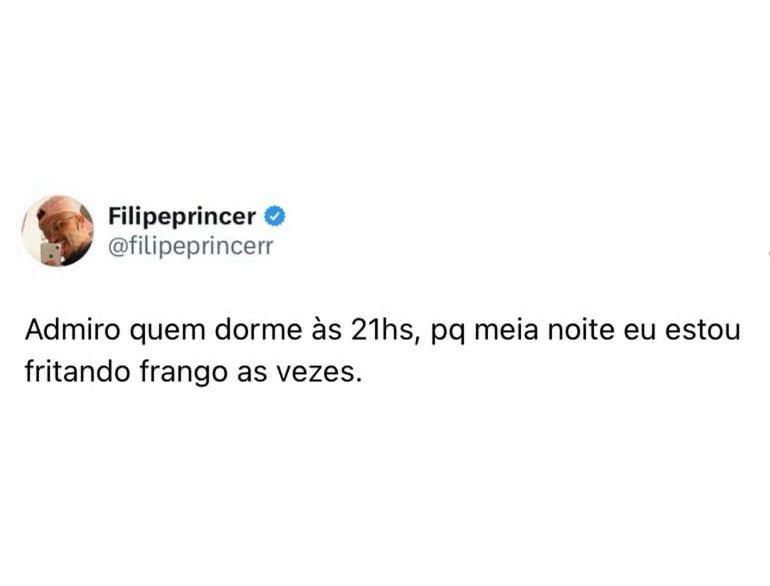This screenshot has width=770, height=586.
Task: Click the word "dorme" in the tweet
Action: [x=258, y=330]
